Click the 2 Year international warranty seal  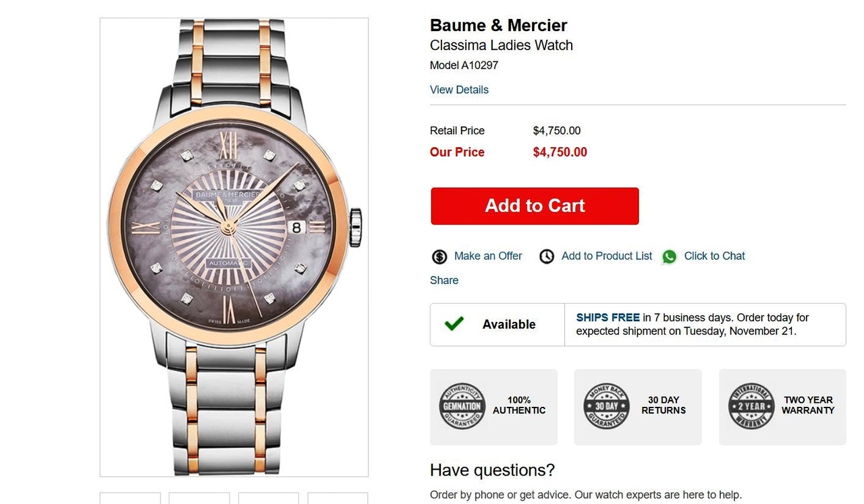pos(751,406)
